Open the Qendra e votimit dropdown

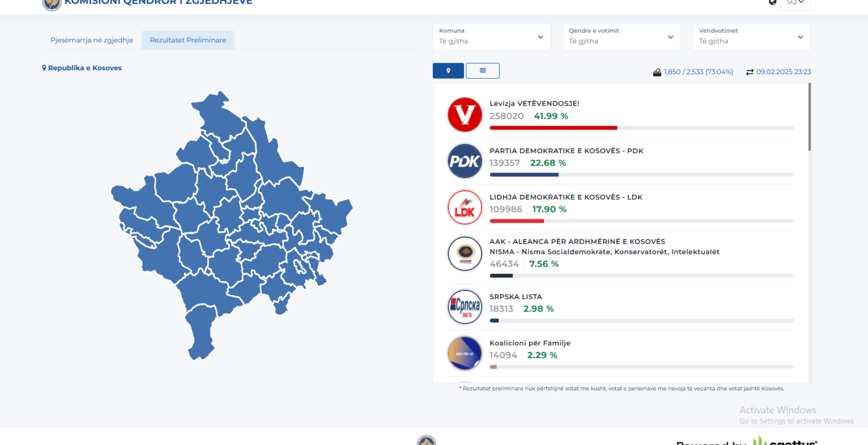(x=621, y=37)
